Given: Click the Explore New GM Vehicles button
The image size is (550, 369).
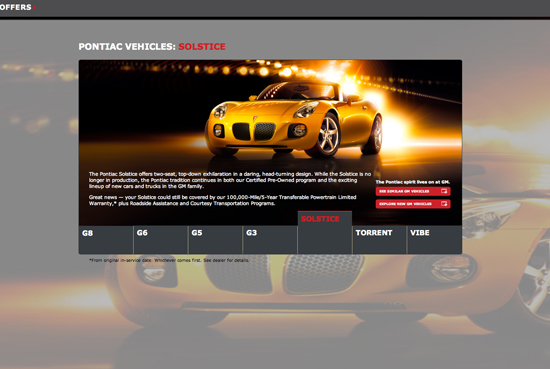Looking at the screenshot, I should point(413,204).
